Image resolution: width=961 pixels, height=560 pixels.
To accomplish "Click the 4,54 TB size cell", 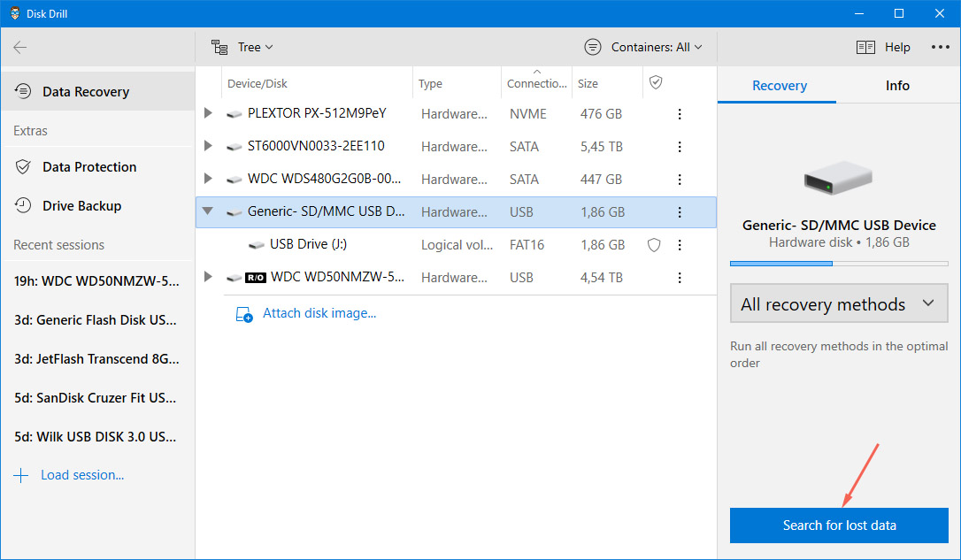I will [x=601, y=278].
